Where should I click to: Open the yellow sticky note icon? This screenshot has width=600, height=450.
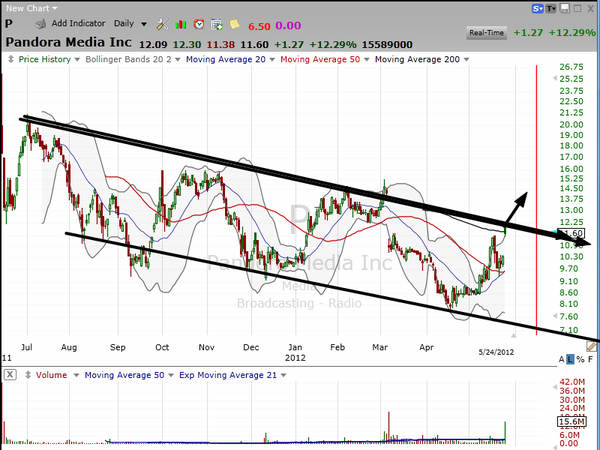(x=233, y=23)
